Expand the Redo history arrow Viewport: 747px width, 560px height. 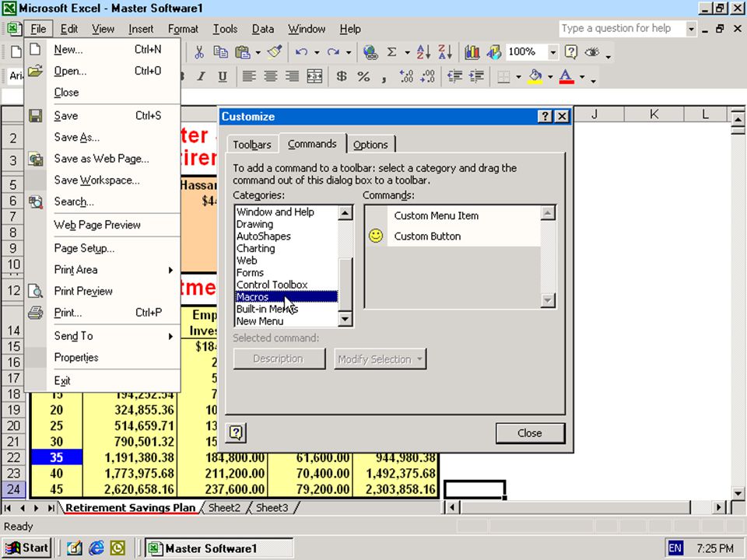[349, 52]
